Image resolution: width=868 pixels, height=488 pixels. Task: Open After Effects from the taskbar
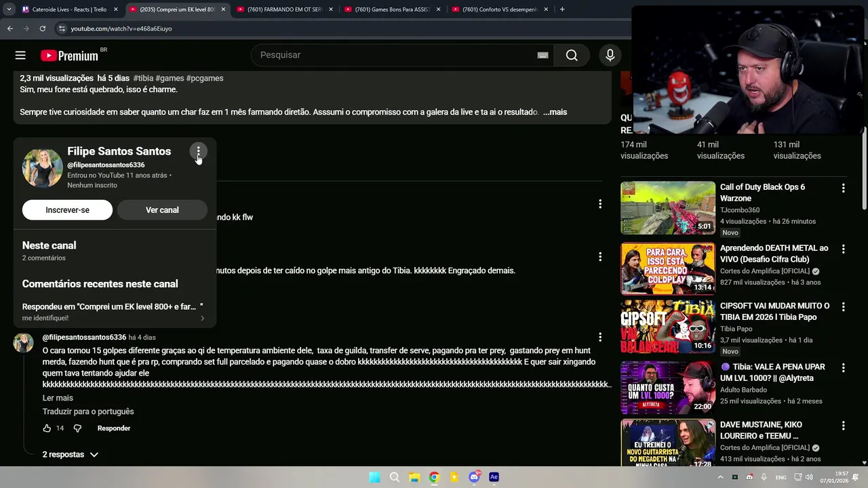494,477
